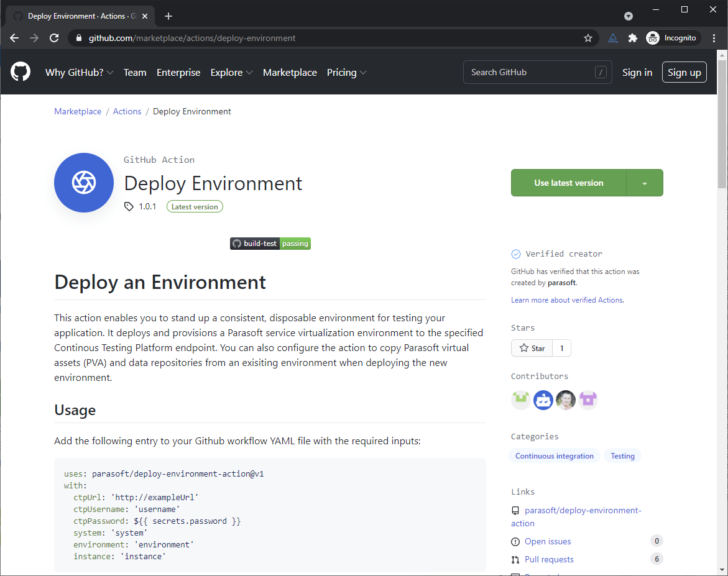Expand the version dropdown arrow

(645, 183)
